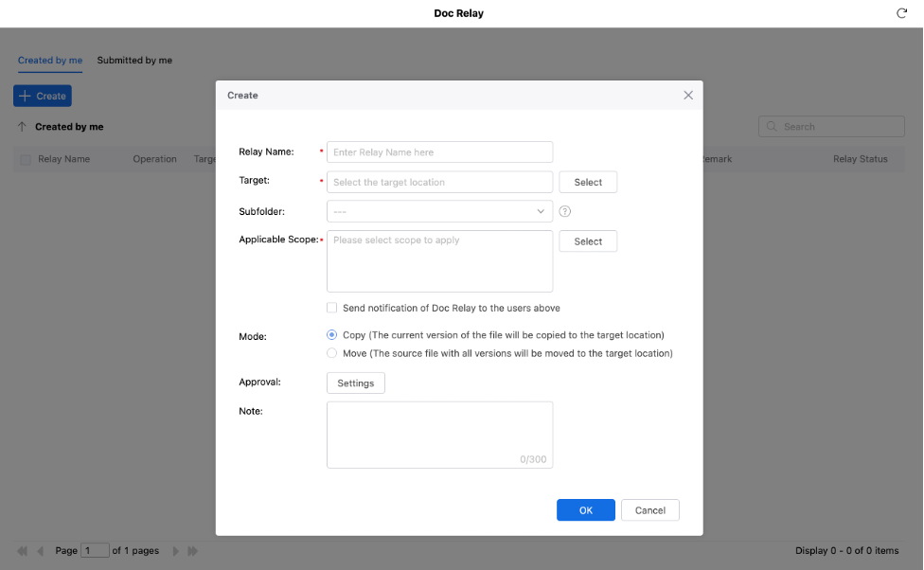This screenshot has height=570, width=924.
Task: Close the Create dialog with the X icon
Action: point(688,96)
